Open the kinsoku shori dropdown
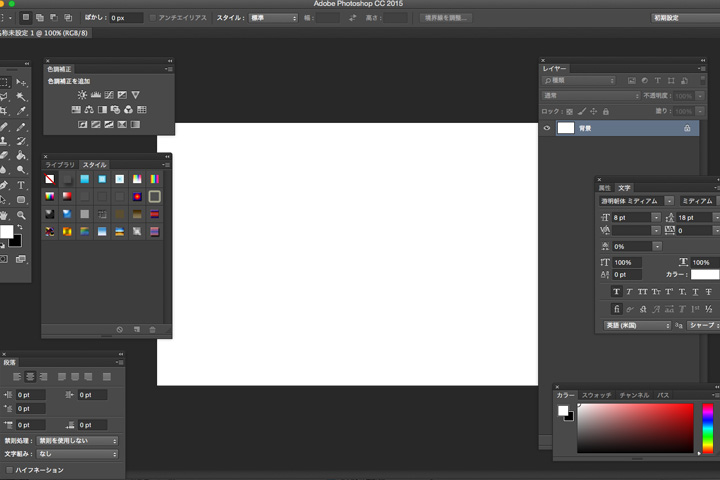This screenshot has width=720, height=480. (77, 440)
